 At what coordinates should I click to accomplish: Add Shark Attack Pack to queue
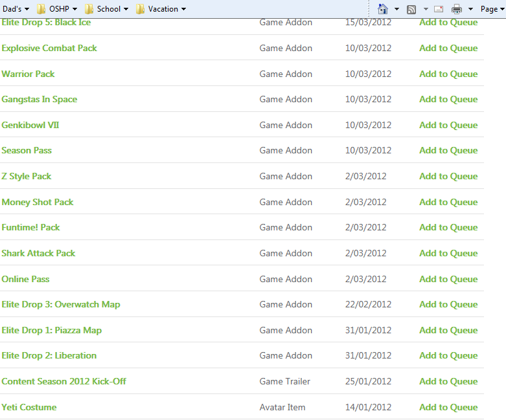[448, 253]
